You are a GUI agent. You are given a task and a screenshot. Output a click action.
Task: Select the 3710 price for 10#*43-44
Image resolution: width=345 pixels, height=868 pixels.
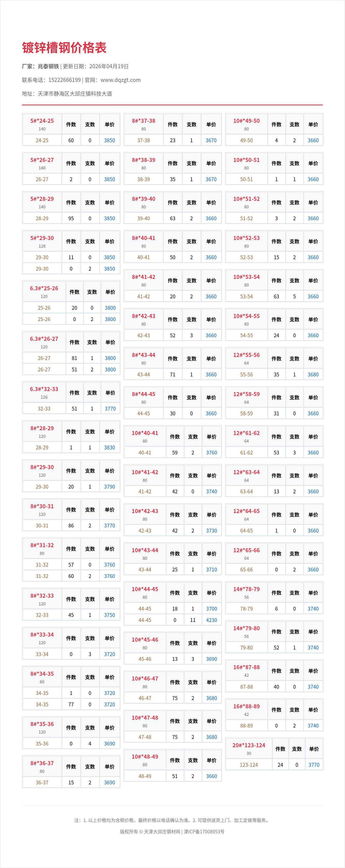point(212,569)
